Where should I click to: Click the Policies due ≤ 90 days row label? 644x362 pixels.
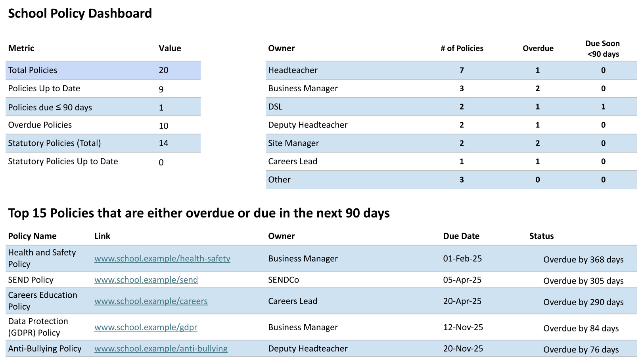(x=50, y=108)
